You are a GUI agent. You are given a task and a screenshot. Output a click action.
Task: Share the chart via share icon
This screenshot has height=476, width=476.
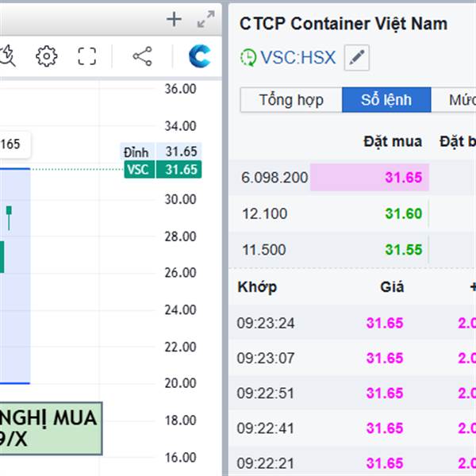(142, 56)
